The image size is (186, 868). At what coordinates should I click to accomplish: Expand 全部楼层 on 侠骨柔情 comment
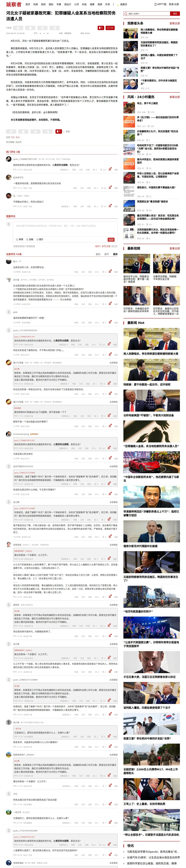[113, 545]
